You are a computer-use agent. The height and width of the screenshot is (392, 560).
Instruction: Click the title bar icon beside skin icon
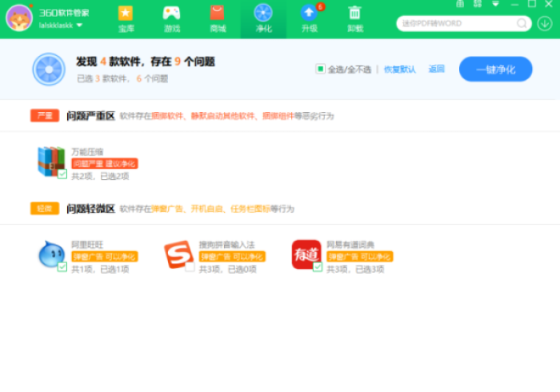click(478, 4)
